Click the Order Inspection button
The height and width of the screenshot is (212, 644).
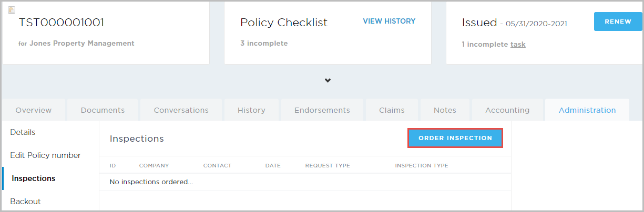(x=455, y=138)
